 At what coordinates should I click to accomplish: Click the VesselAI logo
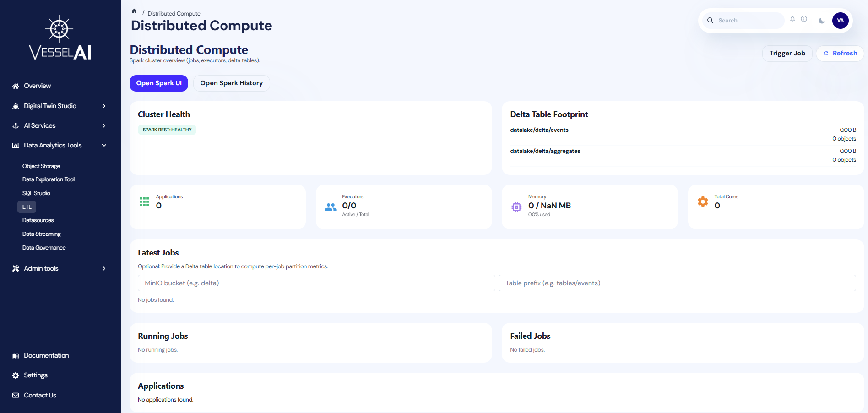click(60, 38)
